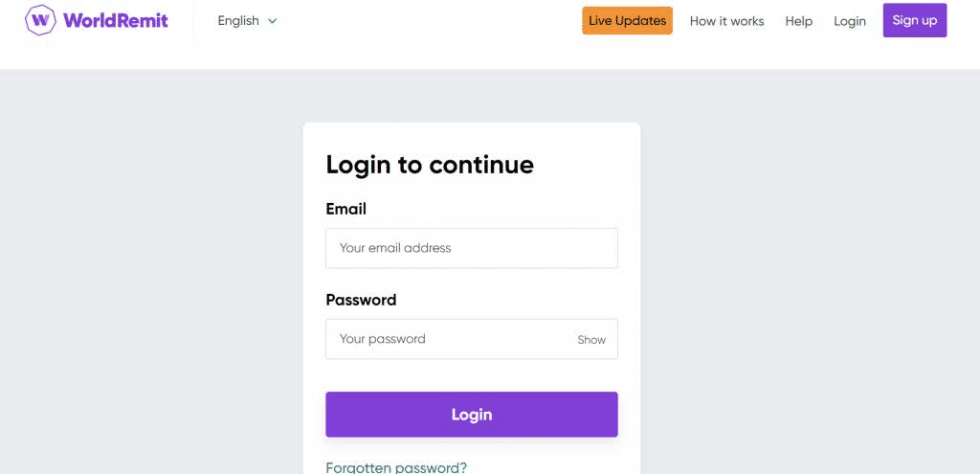Follow the Forgotten password? link
Viewport: 980px width, 474px height.
tap(396, 467)
